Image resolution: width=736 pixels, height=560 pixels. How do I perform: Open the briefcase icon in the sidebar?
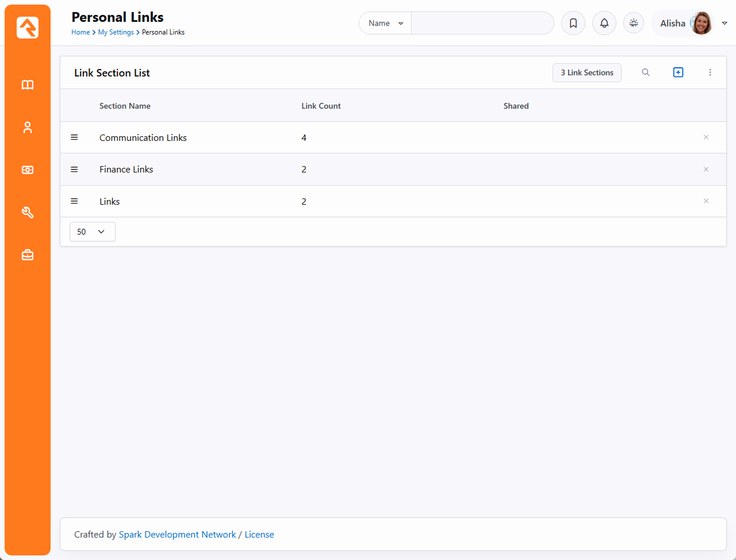pyautogui.click(x=28, y=255)
